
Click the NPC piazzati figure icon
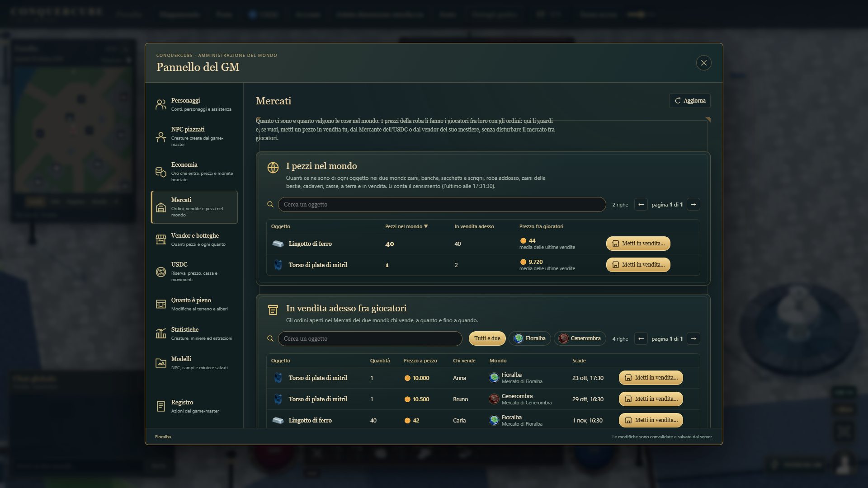pos(160,137)
